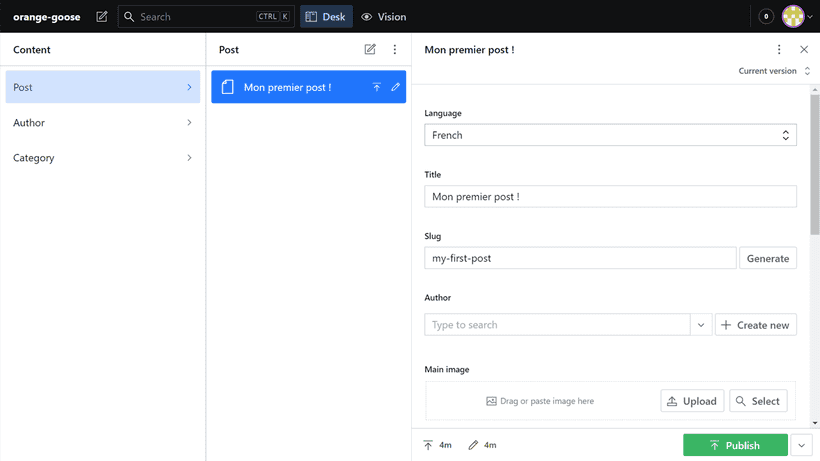
Task: Click the published 4m status icon in the footer
Action: click(428, 445)
